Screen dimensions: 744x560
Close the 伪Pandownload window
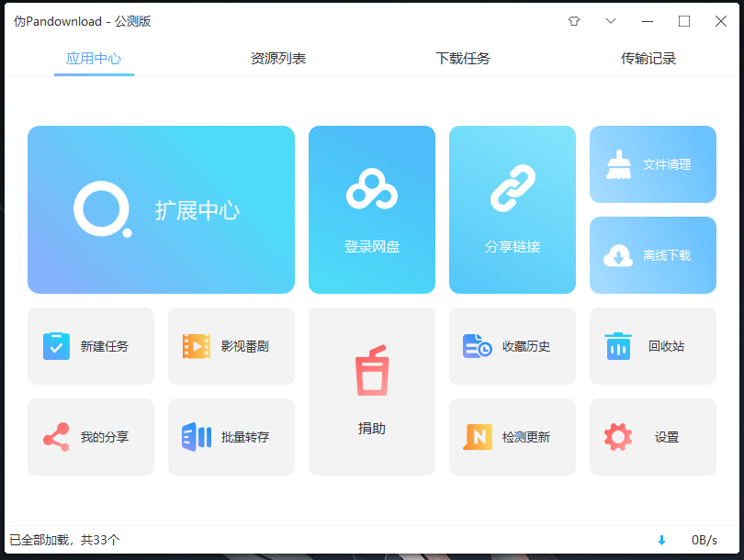coord(721,21)
